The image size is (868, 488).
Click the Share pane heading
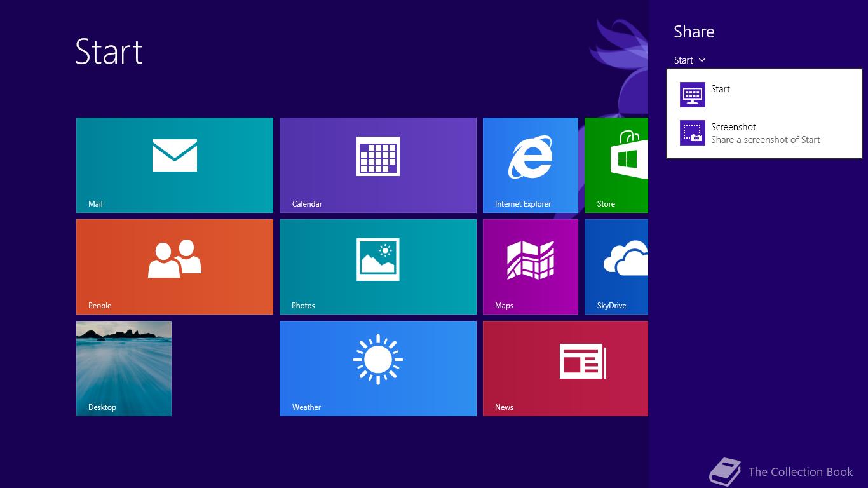[694, 32]
